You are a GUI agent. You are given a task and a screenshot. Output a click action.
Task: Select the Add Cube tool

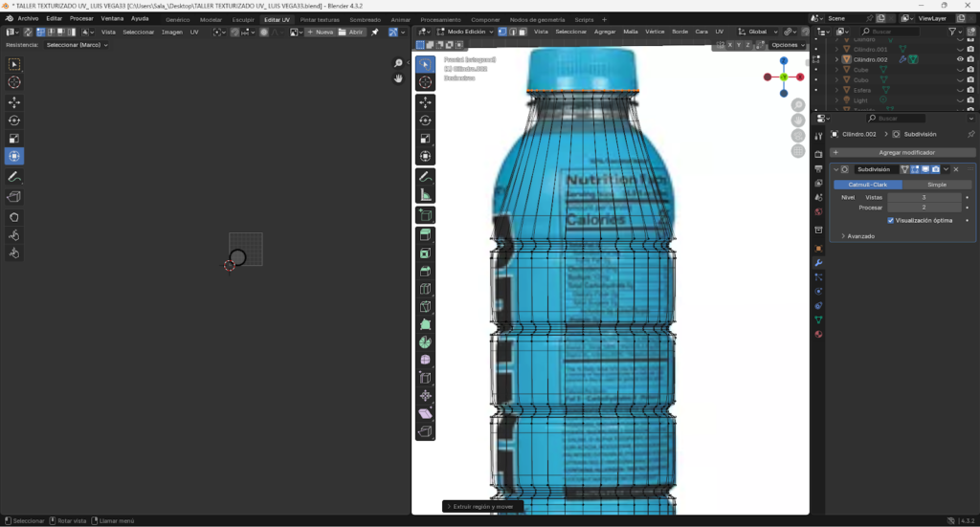426,215
